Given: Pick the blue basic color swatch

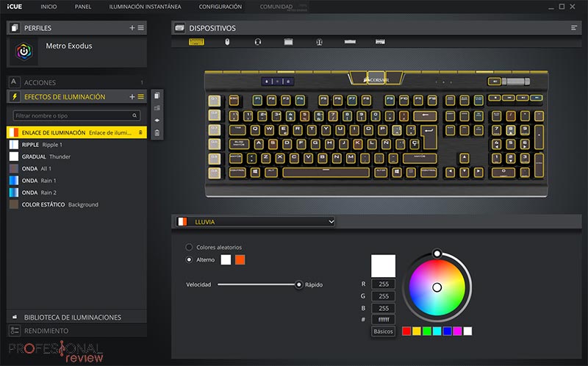Looking at the screenshot, I should [447, 331].
